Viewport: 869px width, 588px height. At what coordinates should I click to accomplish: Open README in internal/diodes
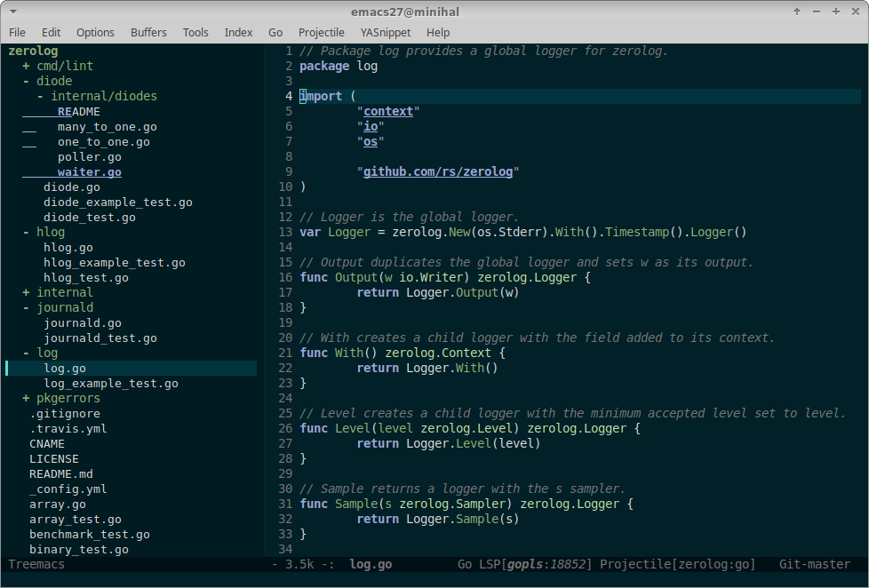(79, 111)
